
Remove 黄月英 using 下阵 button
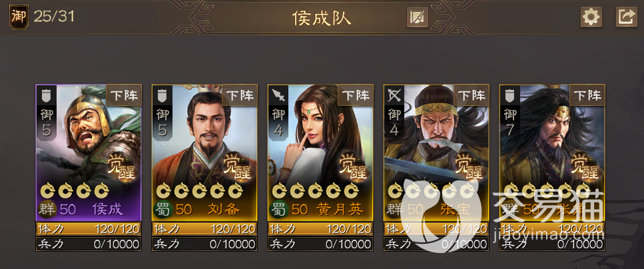pos(356,95)
